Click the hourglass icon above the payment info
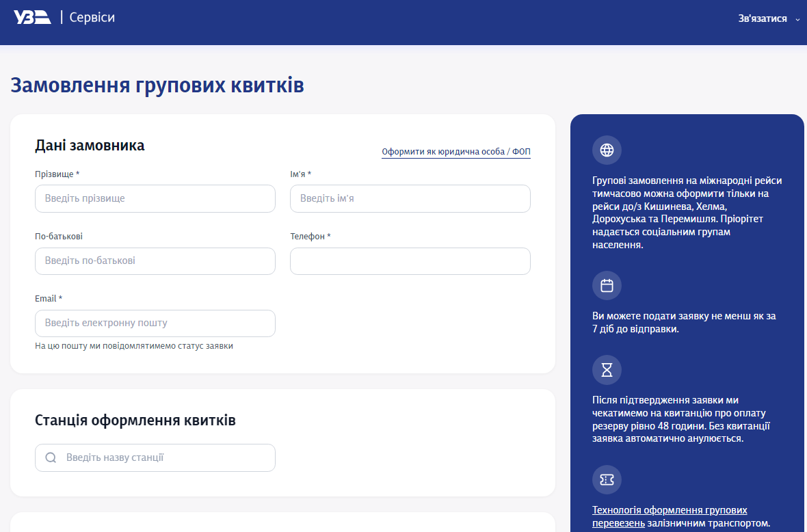Image resolution: width=807 pixels, height=532 pixels. (x=607, y=370)
